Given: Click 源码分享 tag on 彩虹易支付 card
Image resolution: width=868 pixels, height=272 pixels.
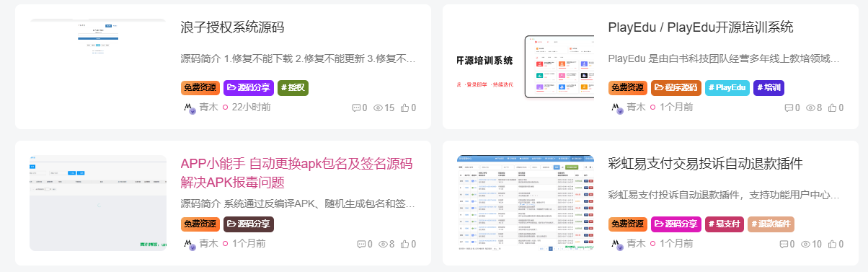Looking at the screenshot, I should click(x=676, y=224).
